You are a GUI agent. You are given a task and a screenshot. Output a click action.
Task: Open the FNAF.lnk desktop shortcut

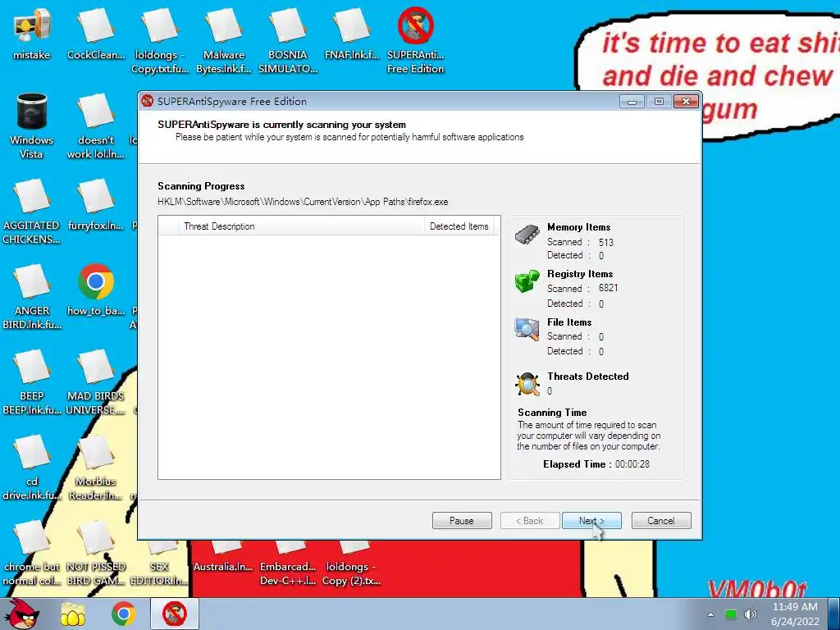pyautogui.click(x=352, y=34)
